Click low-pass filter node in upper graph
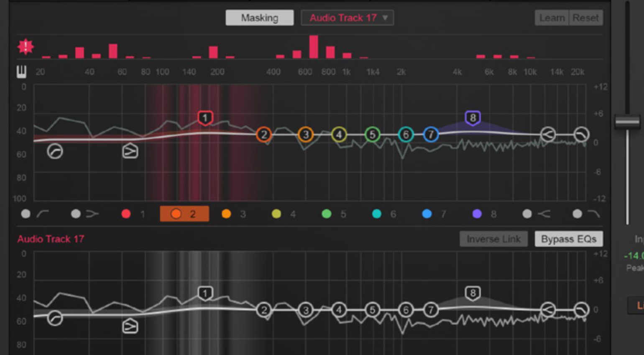This screenshot has height=355, width=644. coord(581,134)
